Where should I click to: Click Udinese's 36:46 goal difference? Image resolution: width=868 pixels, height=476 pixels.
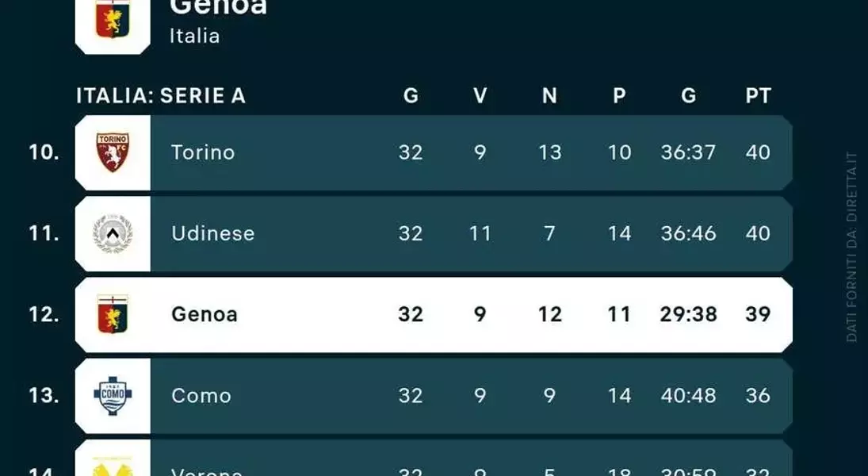688,233
